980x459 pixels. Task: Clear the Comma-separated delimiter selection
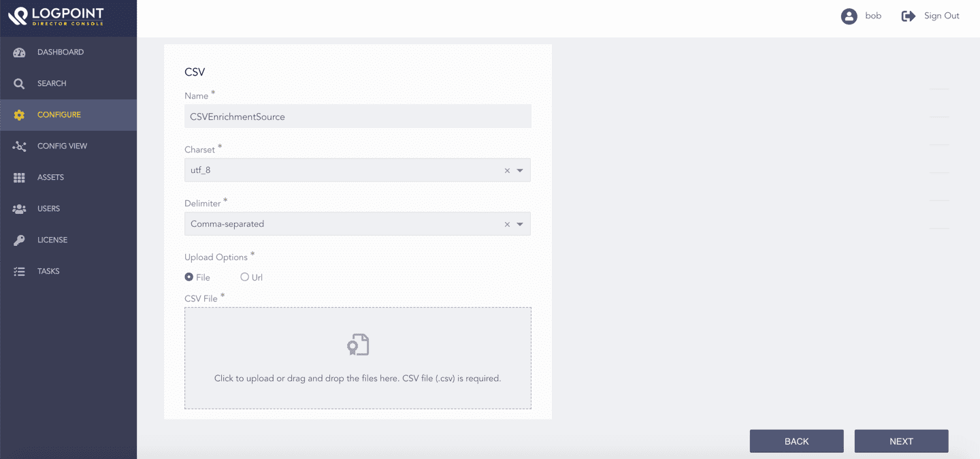(x=507, y=225)
